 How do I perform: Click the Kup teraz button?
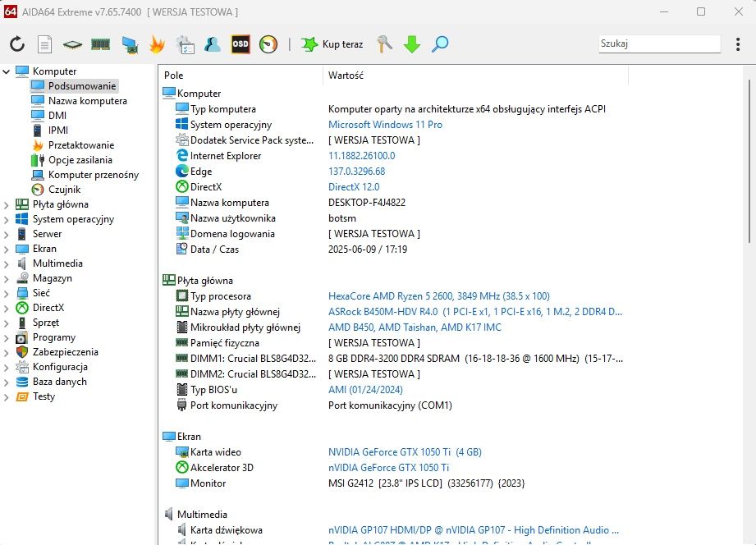[332, 44]
